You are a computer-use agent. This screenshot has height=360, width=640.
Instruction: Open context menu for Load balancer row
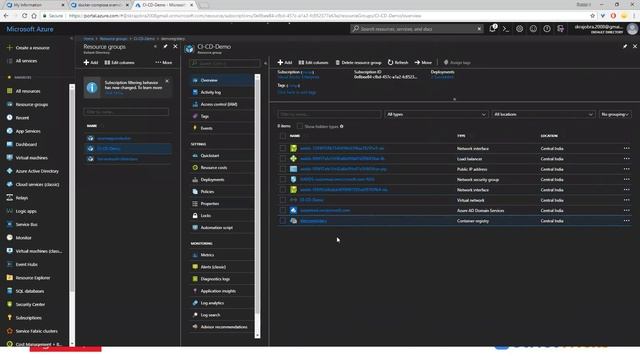[627, 159]
